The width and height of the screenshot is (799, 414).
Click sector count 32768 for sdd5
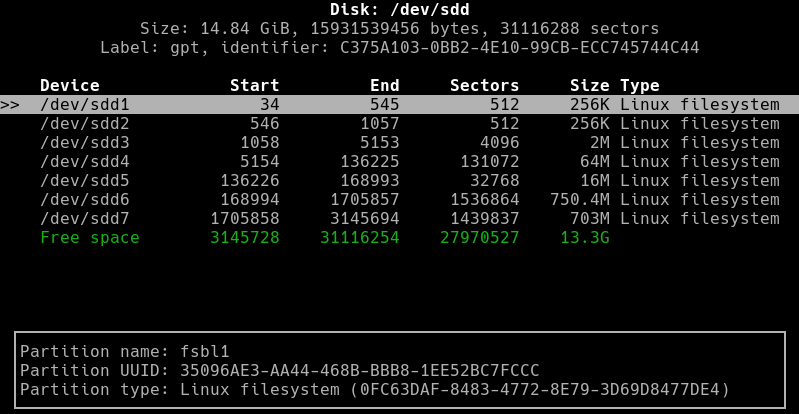(x=494, y=180)
